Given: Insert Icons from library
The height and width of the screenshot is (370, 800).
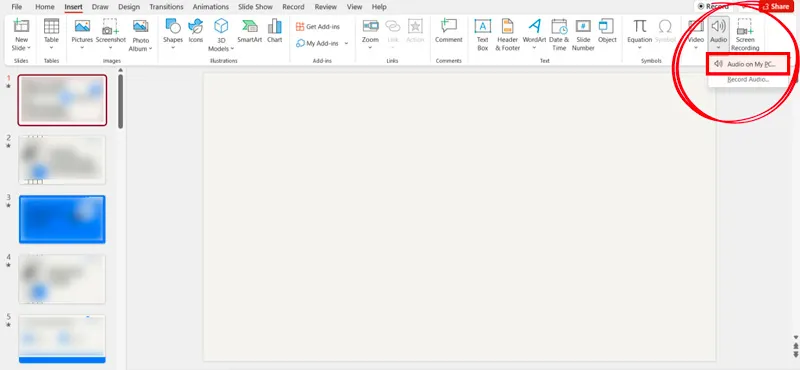Looking at the screenshot, I should tap(195, 31).
